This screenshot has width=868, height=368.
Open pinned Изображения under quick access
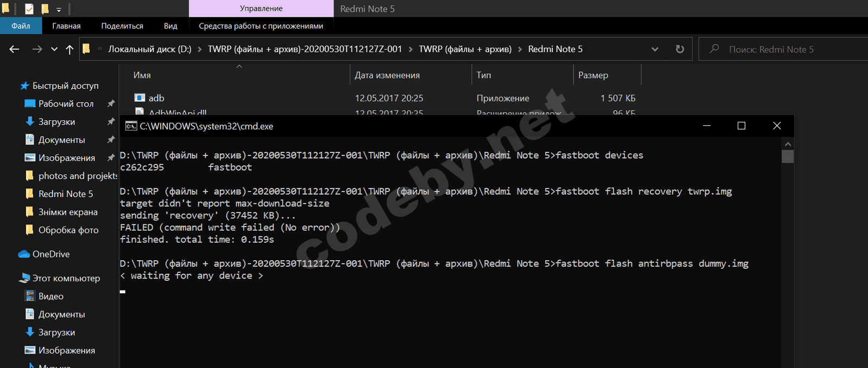(x=66, y=158)
